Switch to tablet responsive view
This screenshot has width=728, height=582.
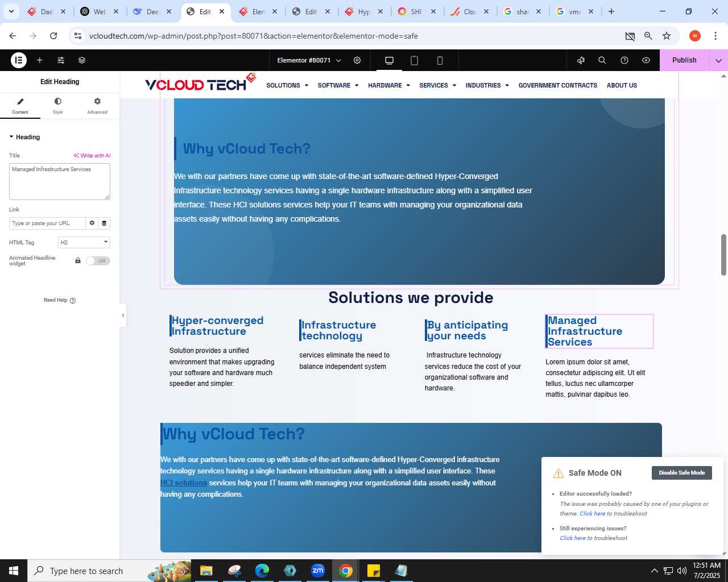coord(415,60)
